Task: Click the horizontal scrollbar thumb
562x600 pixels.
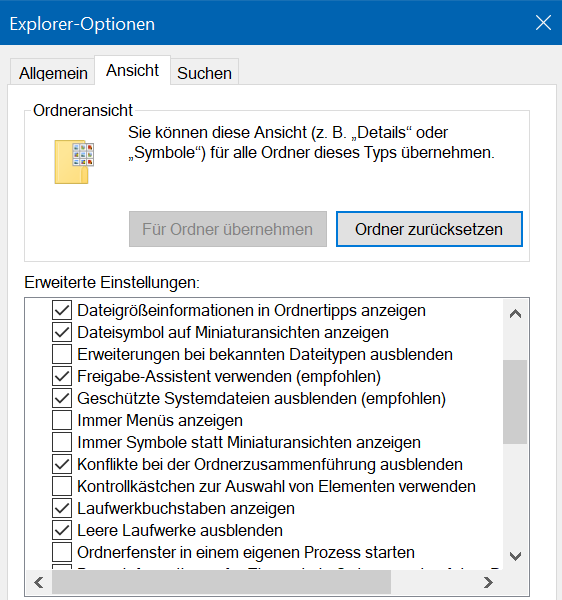Action: pyautogui.click(x=222, y=582)
